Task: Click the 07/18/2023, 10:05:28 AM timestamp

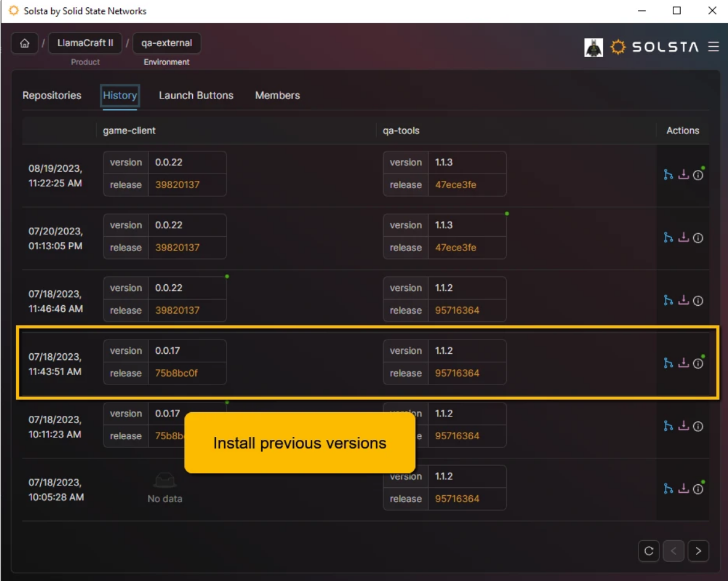Action: click(55, 490)
